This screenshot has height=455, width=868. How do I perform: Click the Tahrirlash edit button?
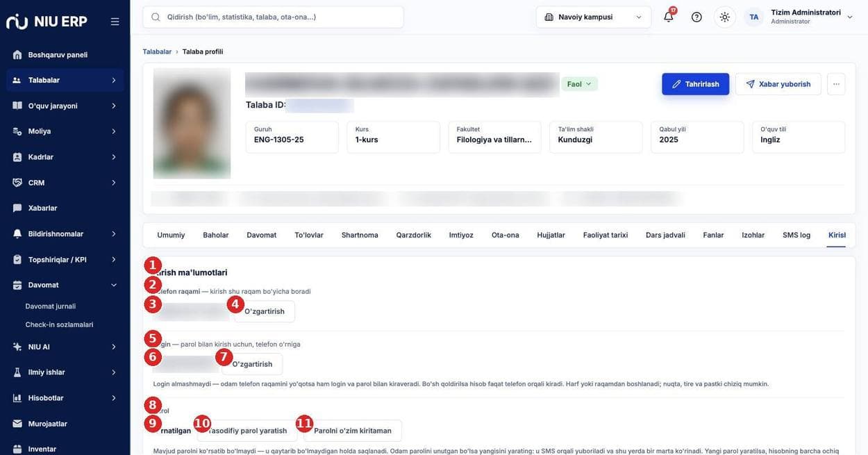(x=696, y=84)
